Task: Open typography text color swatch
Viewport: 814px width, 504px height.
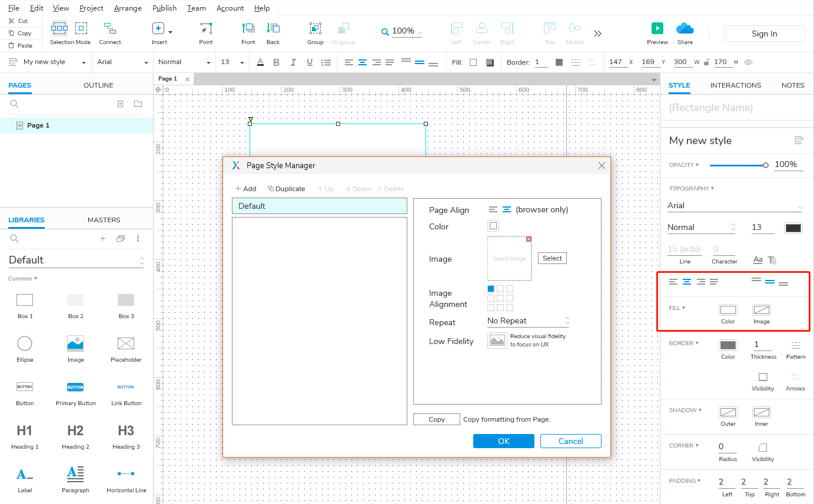Action: click(793, 228)
